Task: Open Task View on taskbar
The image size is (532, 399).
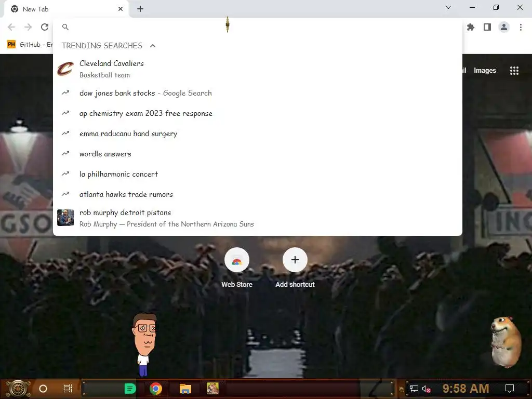Action: tap(68, 389)
